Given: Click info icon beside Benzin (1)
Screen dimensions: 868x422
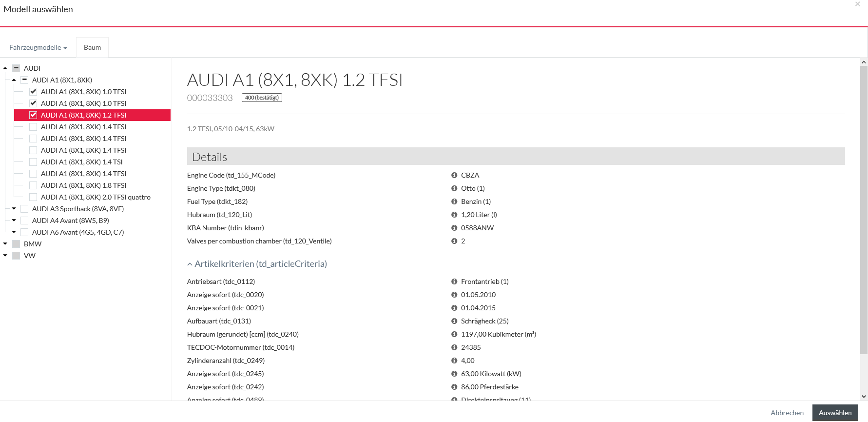Looking at the screenshot, I should (454, 201).
